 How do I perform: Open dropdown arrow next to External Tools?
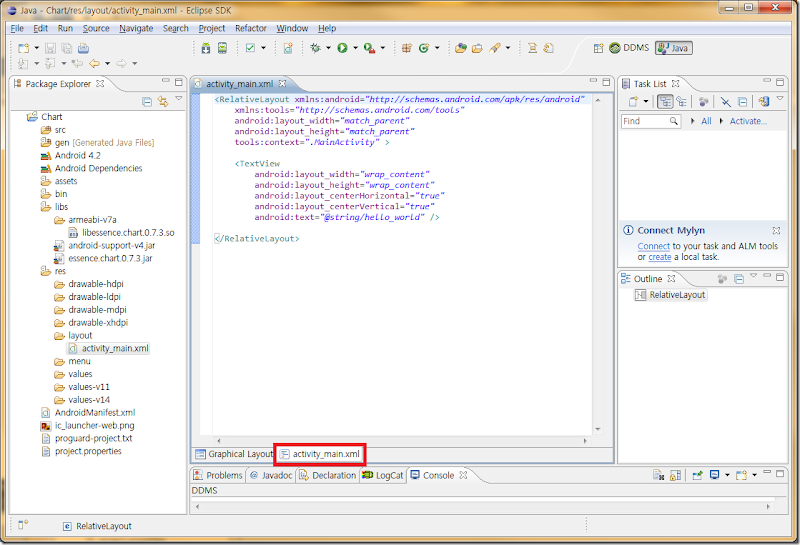tap(383, 48)
